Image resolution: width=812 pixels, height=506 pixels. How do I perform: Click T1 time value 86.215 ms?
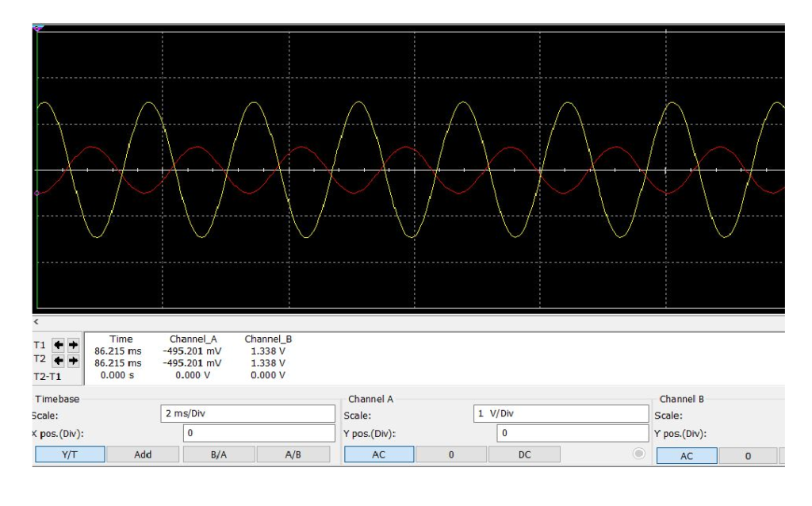point(117,351)
